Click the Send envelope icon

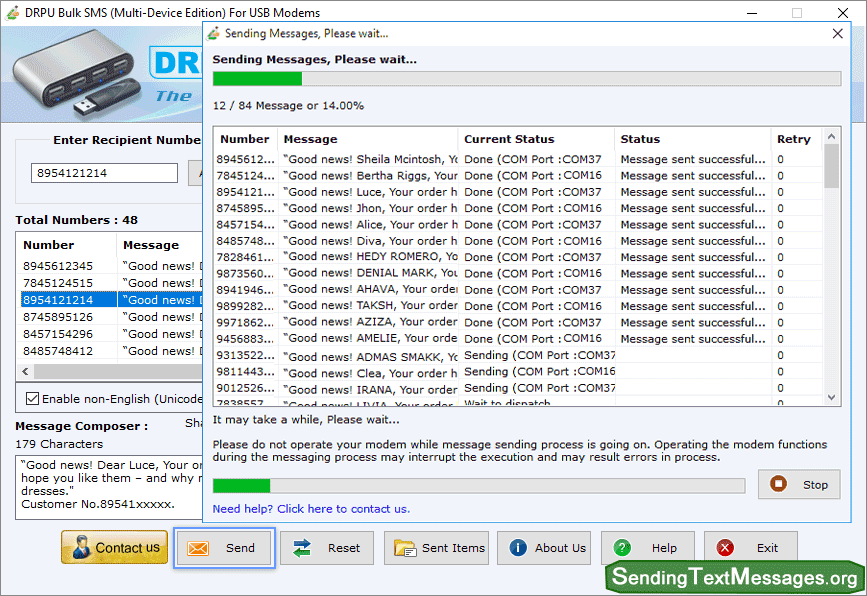(x=198, y=548)
